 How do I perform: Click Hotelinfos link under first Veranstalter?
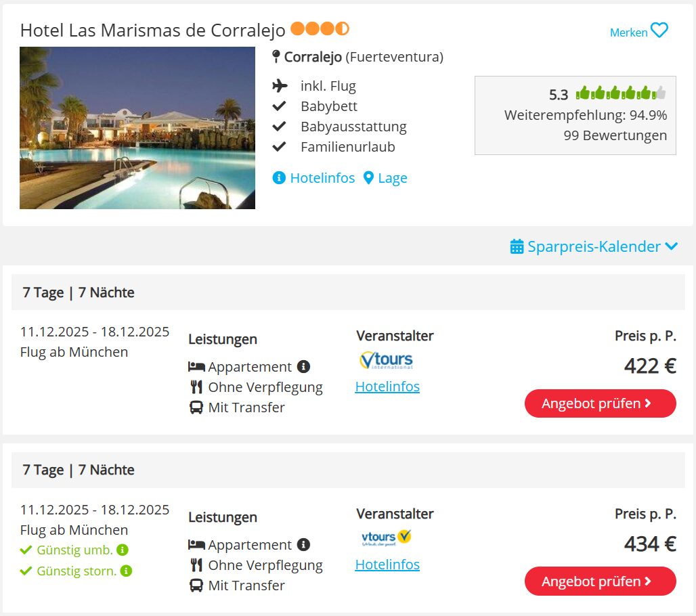pos(387,387)
